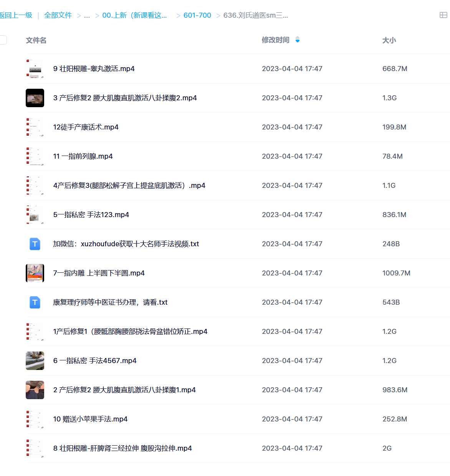Image resolution: width=450 pixels, height=476 pixels.
Task: Click the text-file icon for 康复理疗师证书 txt
Action: (35, 302)
